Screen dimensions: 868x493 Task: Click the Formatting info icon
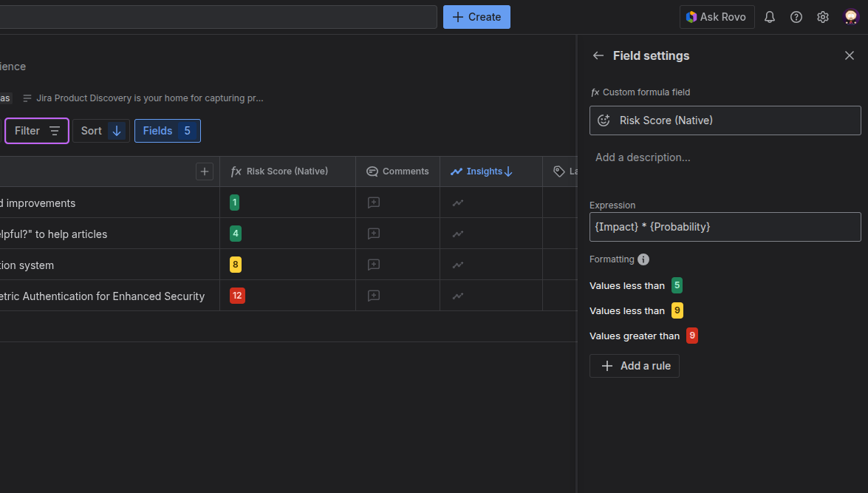(x=642, y=259)
